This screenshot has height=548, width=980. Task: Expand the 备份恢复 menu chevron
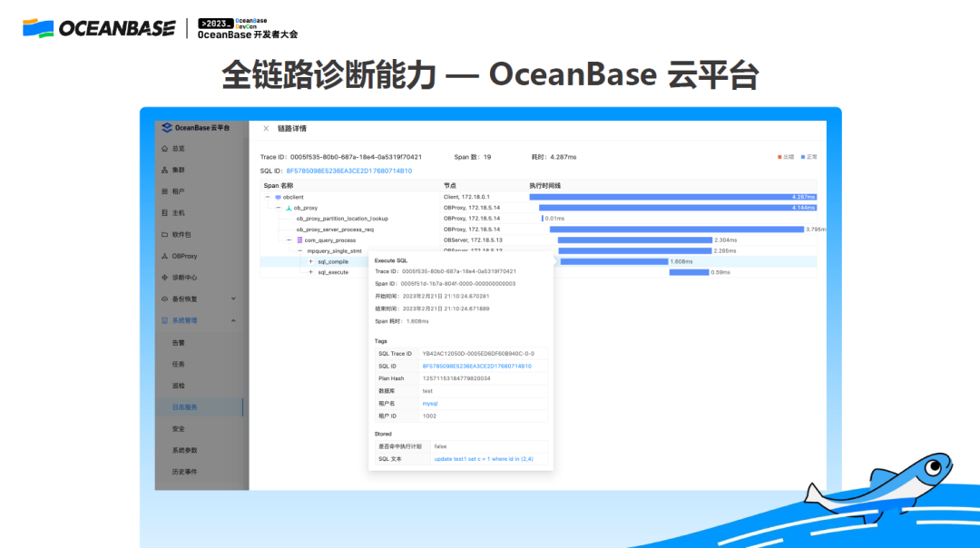click(x=233, y=298)
